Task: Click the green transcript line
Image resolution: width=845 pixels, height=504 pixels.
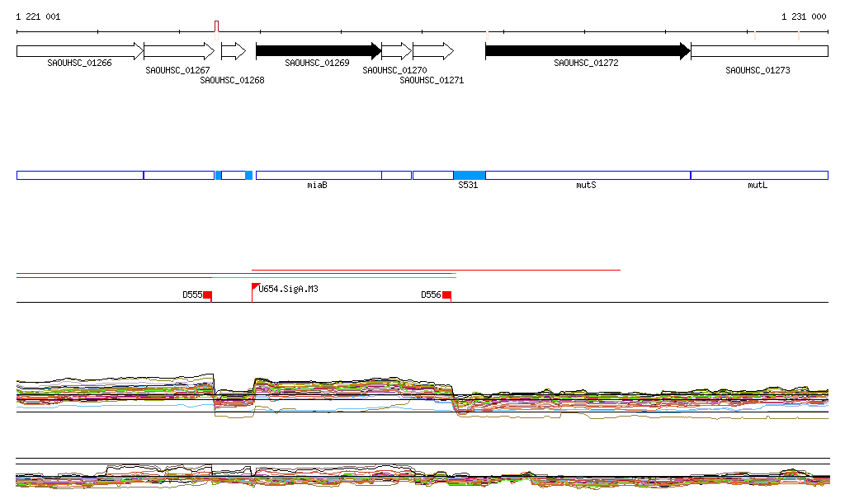Action: click(334, 277)
